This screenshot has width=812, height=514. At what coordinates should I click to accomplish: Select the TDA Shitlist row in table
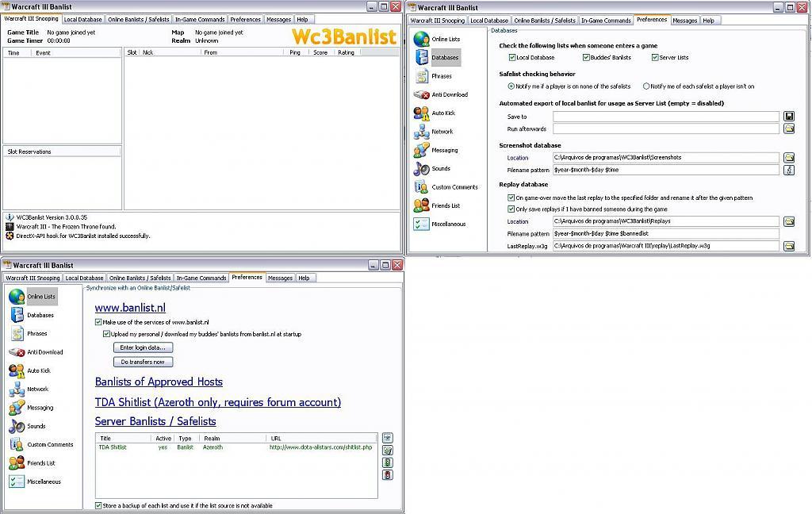click(x=236, y=447)
